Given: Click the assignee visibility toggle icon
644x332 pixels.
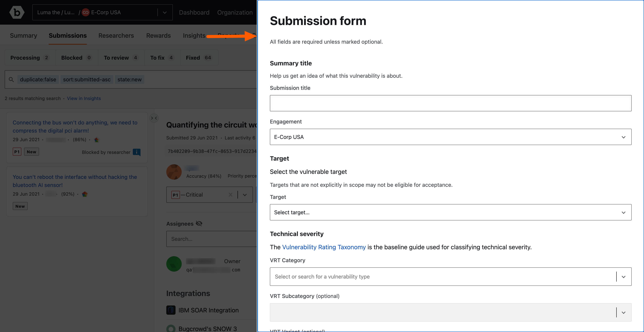Looking at the screenshot, I should 199,223.
